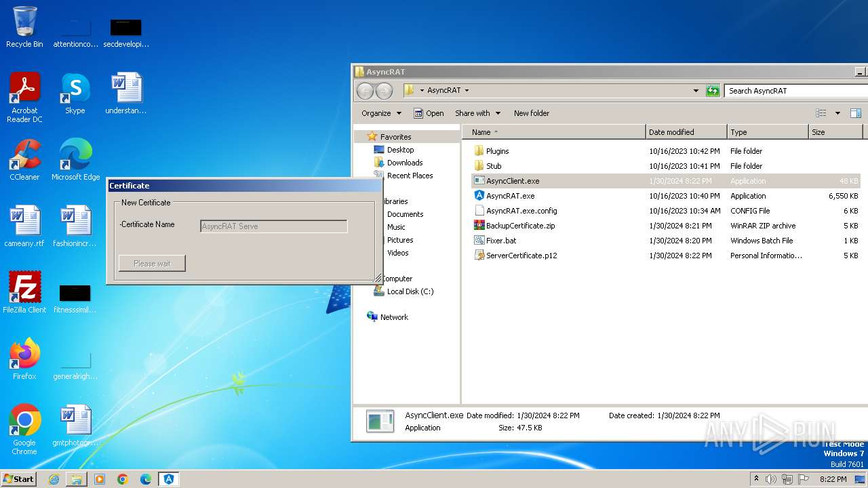The image size is (868, 488).
Task: Toggle the Explorer preview pane button
Action: click(x=856, y=113)
